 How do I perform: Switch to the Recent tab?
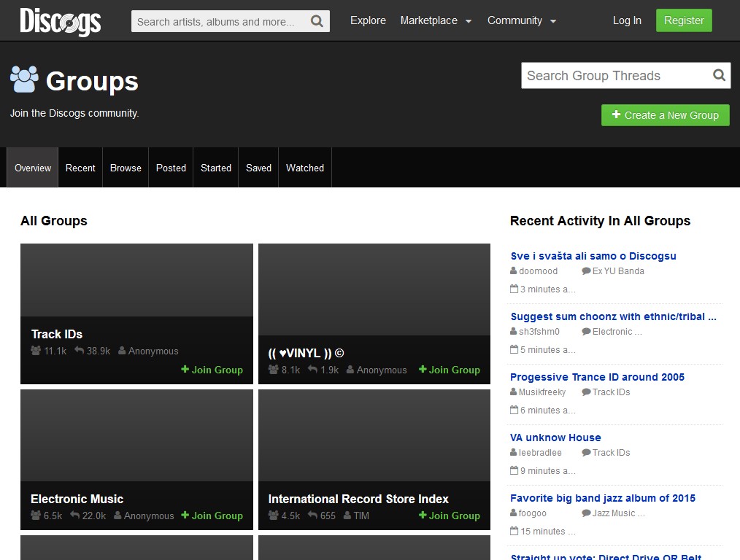tap(80, 168)
